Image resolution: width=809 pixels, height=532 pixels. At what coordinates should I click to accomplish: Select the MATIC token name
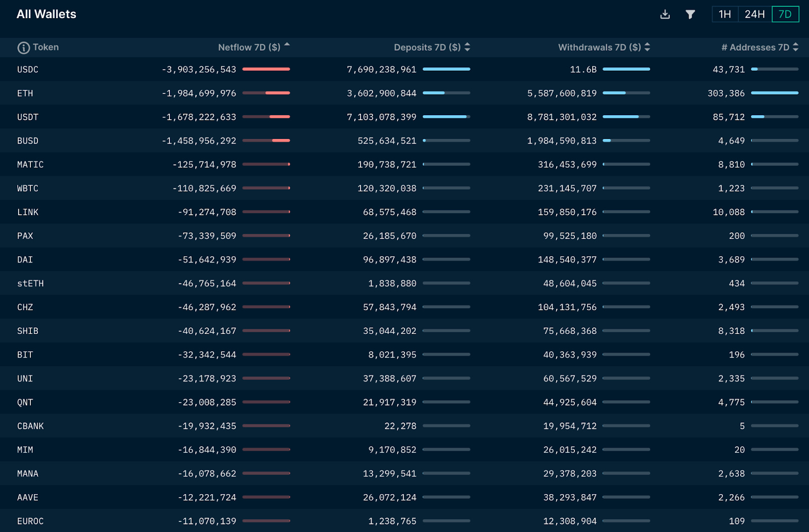click(30, 164)
